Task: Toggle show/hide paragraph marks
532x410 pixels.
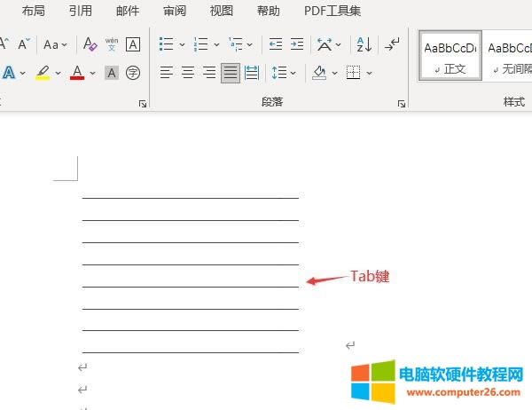Action: 392,44
